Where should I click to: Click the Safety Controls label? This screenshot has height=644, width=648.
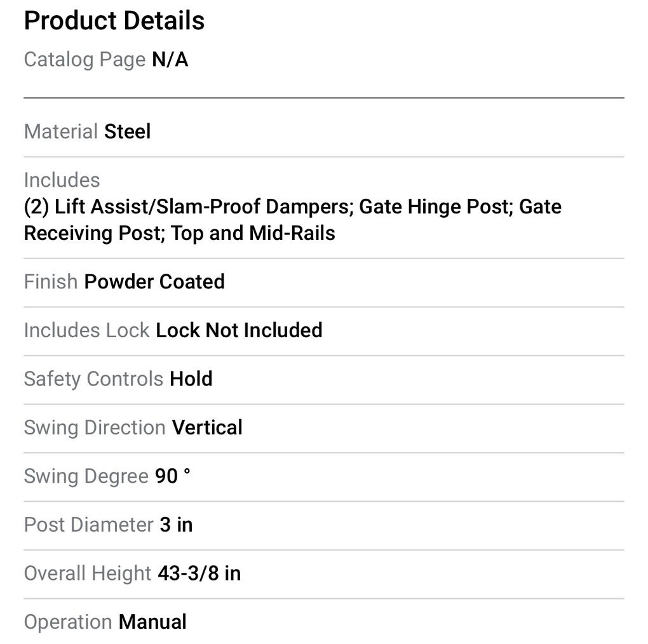coord(93,379)
